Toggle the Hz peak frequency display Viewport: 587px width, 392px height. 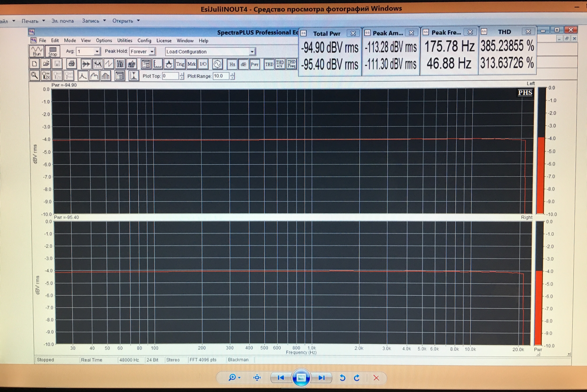pyautogui.click(x=232, y=64)
